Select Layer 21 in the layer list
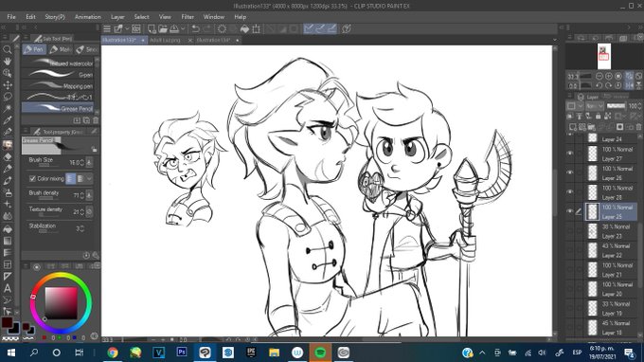 611,269
